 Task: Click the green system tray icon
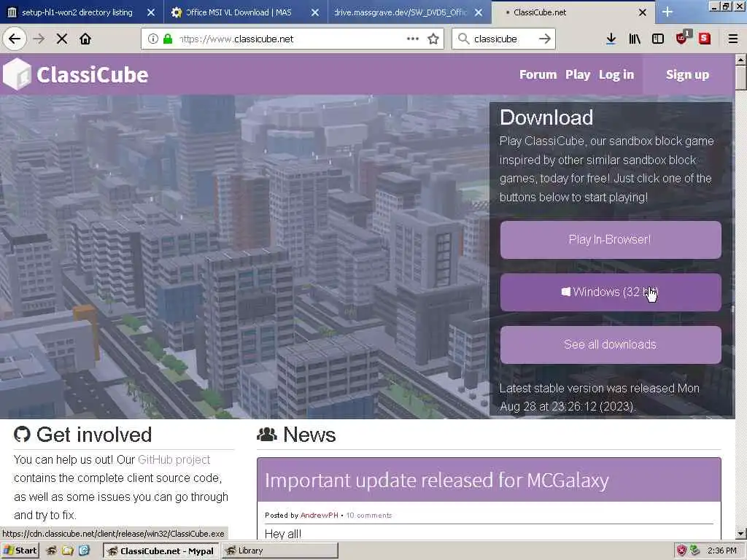click(x=695, y=551)
